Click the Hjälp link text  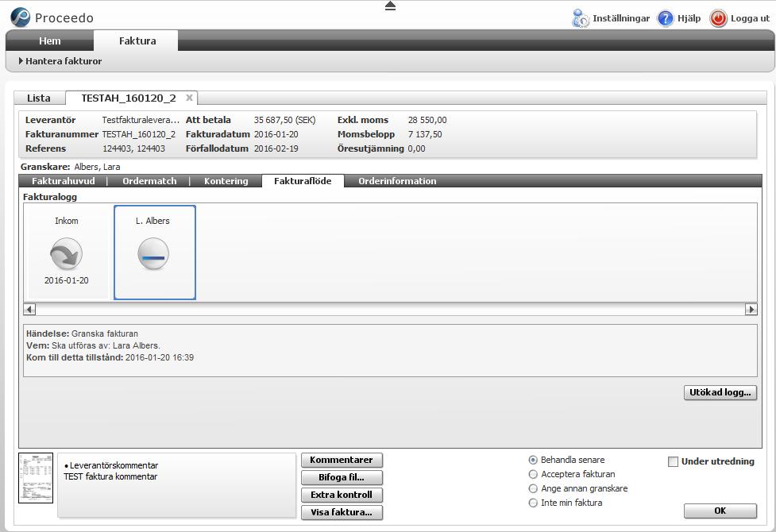point(689,18)
